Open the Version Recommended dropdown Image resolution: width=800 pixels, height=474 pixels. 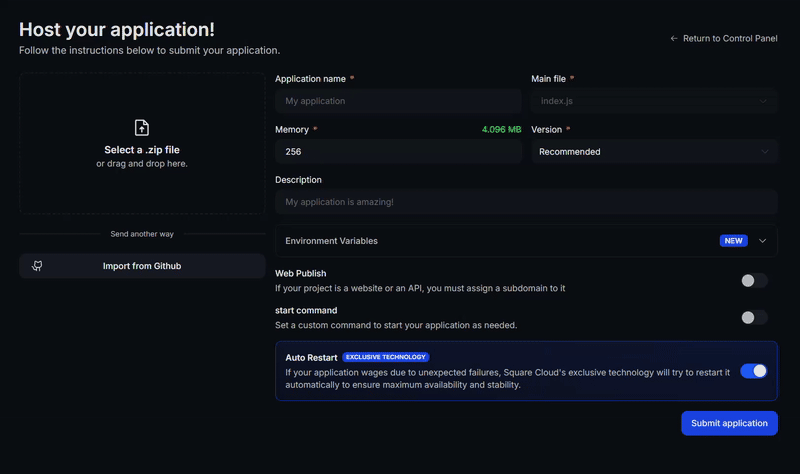pyautogui.click(x=654, y=152)
